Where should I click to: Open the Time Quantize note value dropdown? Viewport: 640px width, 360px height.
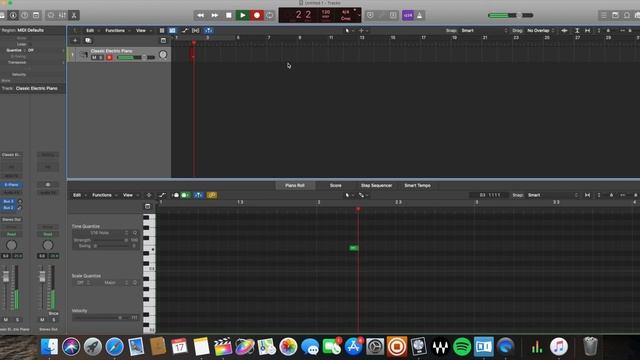(102, 233)
